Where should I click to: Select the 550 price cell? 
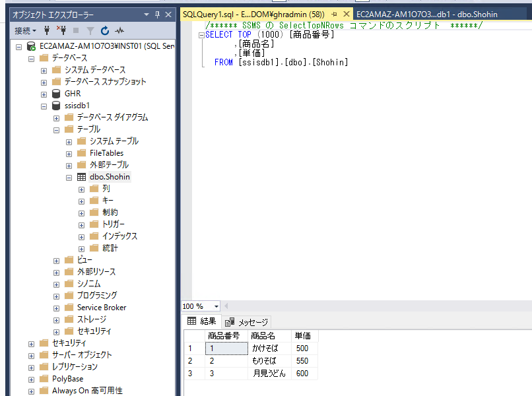pyautogui.click(x=305, y=361)
